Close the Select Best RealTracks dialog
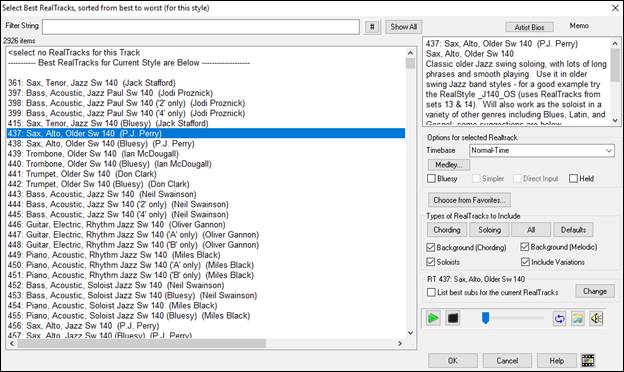 tap(614, 8)
